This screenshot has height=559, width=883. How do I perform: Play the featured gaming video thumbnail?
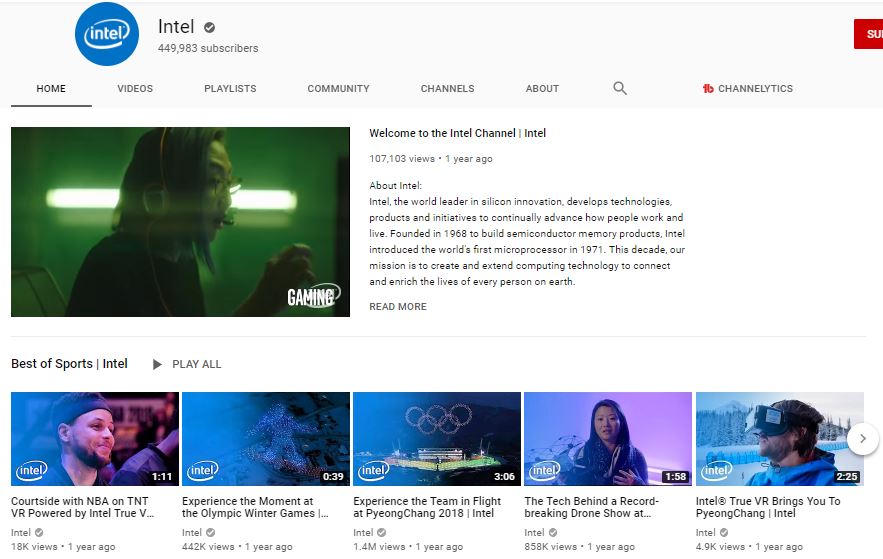tap(180, 222)
